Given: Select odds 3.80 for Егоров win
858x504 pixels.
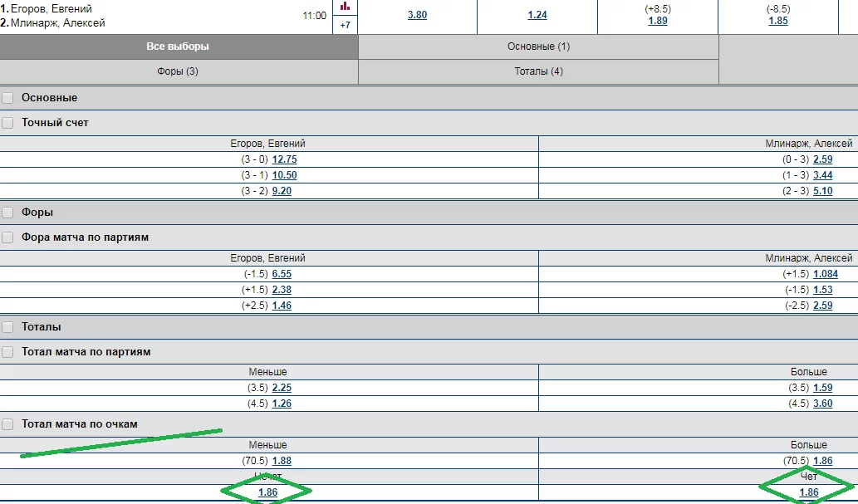Looking at the screenshot, I should pos(418,15).
